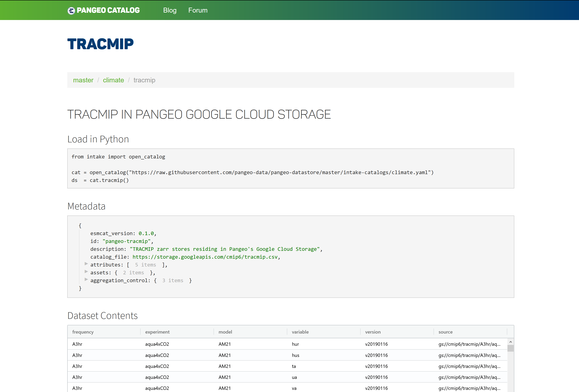Open the Blog menu item
The image size is (579, 392).
(x=170, y=10)
